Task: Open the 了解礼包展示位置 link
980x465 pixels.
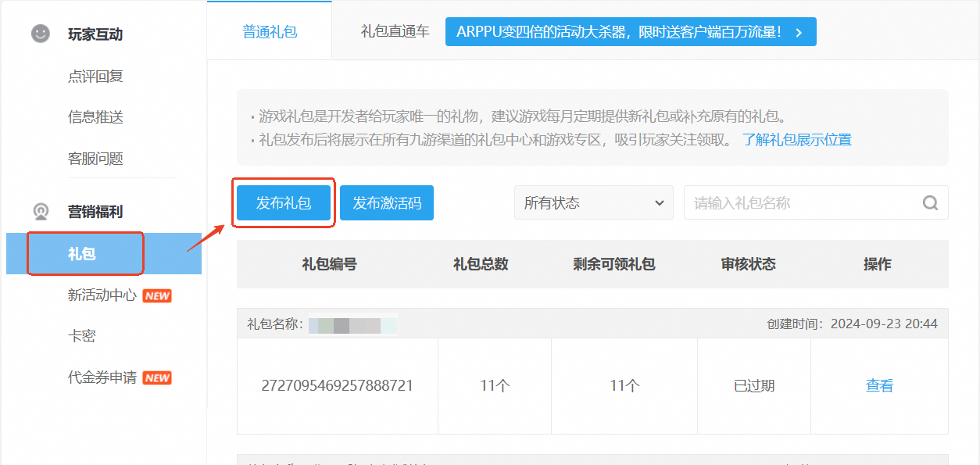Action: point(796,140)
